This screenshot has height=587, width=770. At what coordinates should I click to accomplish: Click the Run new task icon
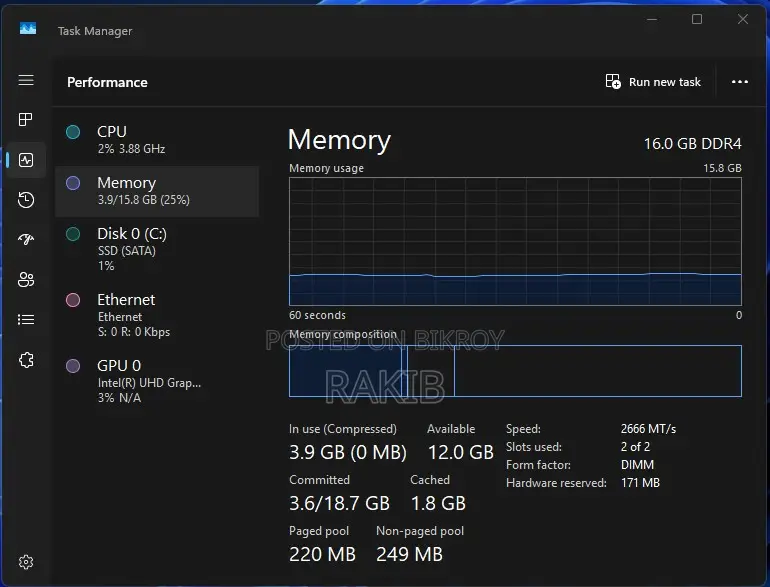click(x=613, y=81)
